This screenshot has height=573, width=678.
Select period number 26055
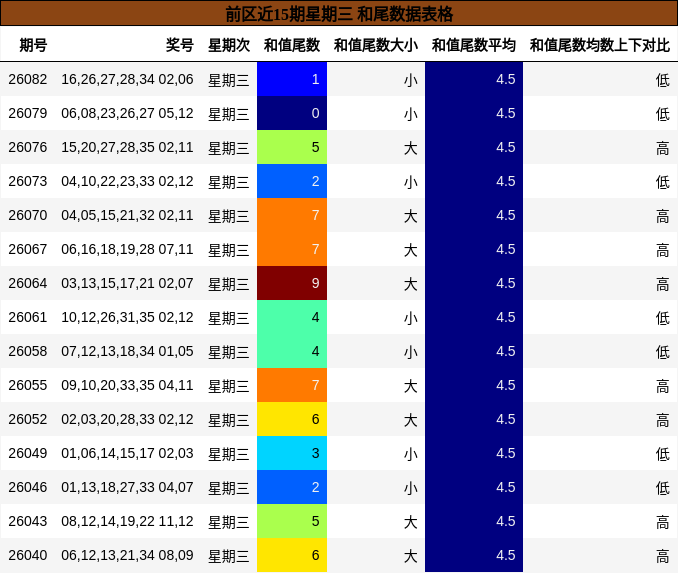28,385
